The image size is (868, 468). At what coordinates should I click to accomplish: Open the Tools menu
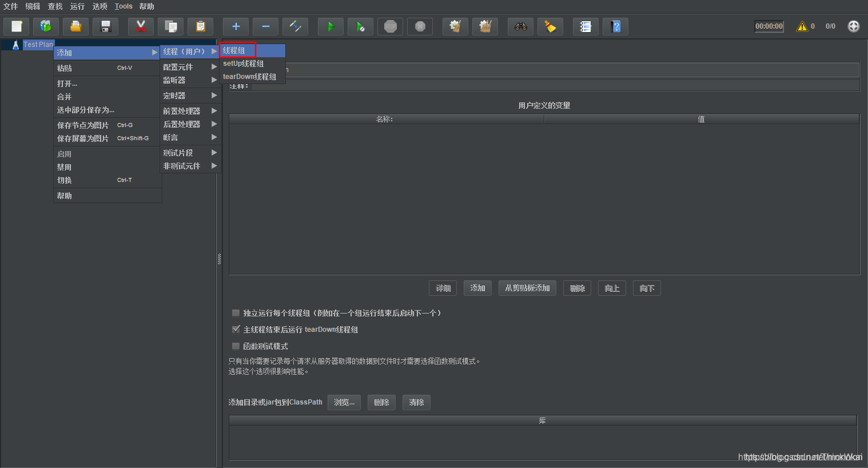pos(124,6)
